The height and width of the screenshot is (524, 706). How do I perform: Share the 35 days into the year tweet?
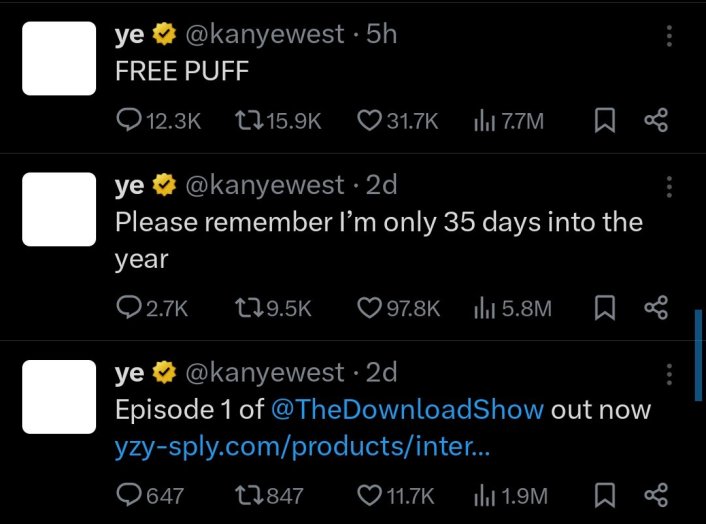656,308
